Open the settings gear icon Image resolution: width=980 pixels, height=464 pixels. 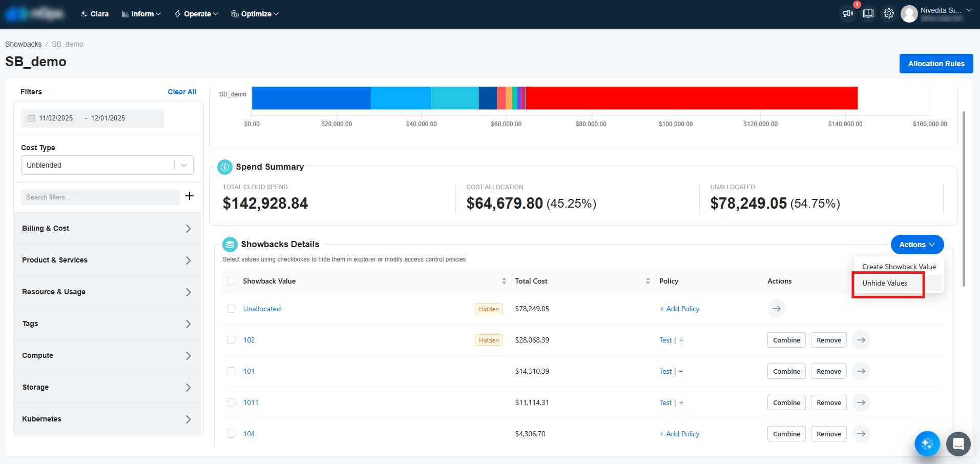tap(889, 14)
